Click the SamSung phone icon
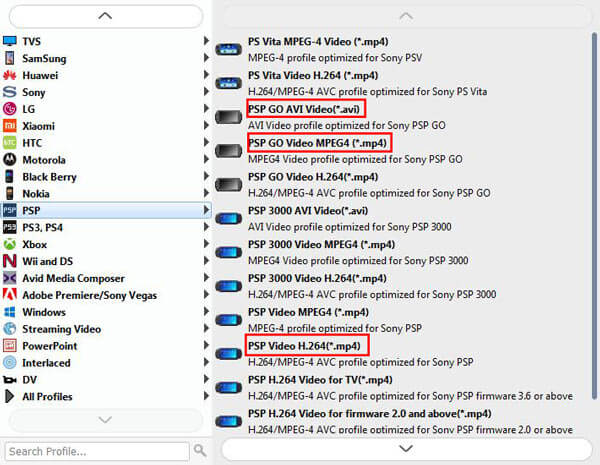600x465 pixels. [10, 58]
